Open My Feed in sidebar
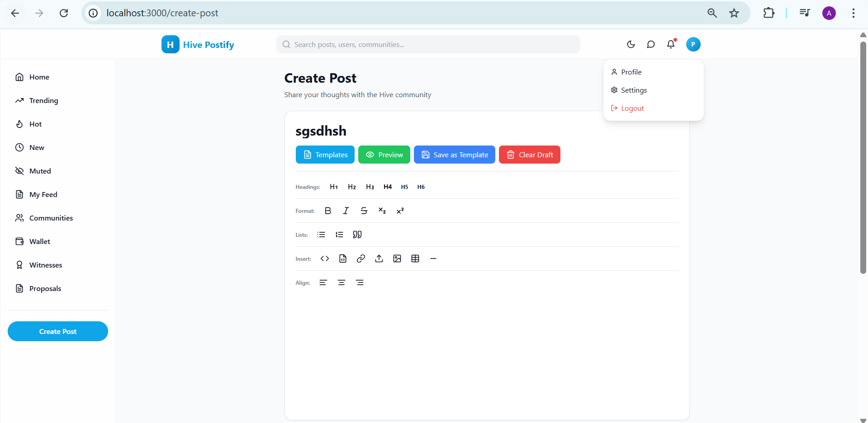The image size is (868, 423). pos(58,194)
